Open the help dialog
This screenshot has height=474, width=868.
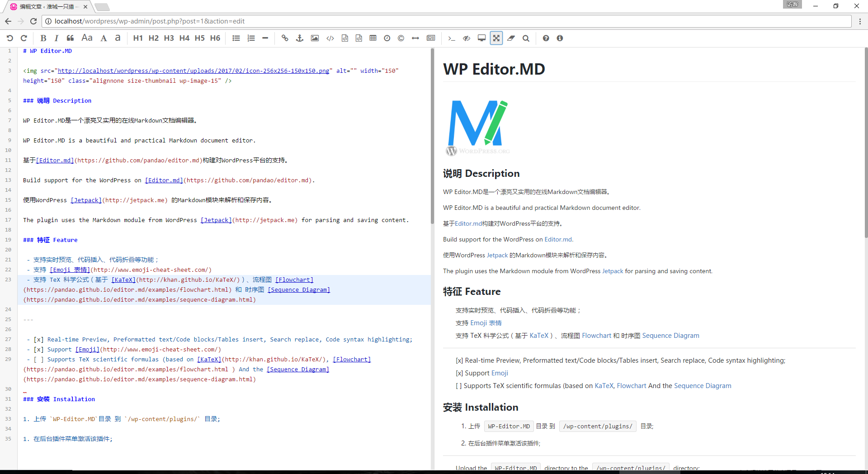546,38
